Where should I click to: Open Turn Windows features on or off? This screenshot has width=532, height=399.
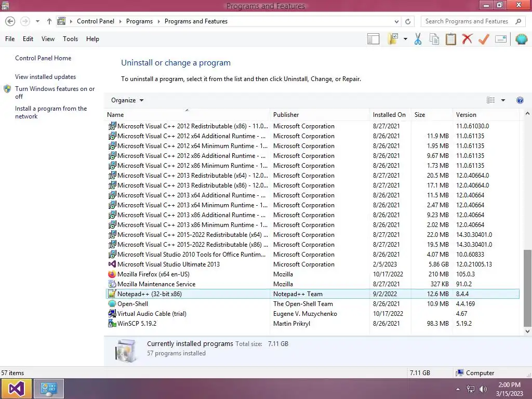point(55,92)
